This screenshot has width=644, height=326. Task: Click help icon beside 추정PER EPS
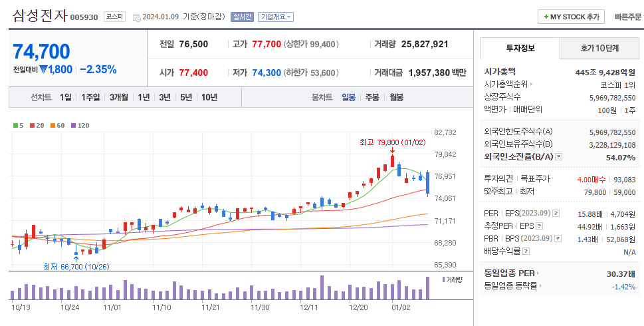point(539,226)
